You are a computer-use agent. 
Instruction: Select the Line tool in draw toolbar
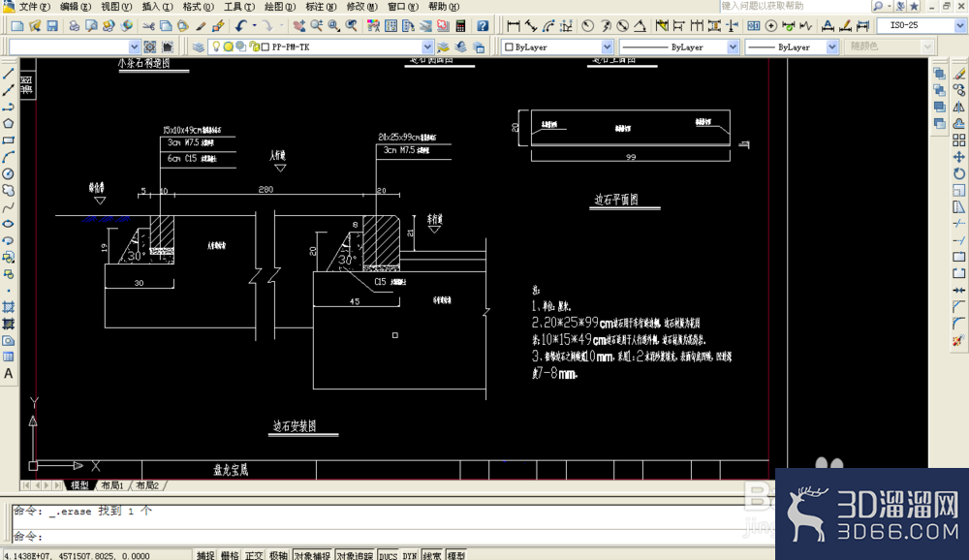point(8,74)
